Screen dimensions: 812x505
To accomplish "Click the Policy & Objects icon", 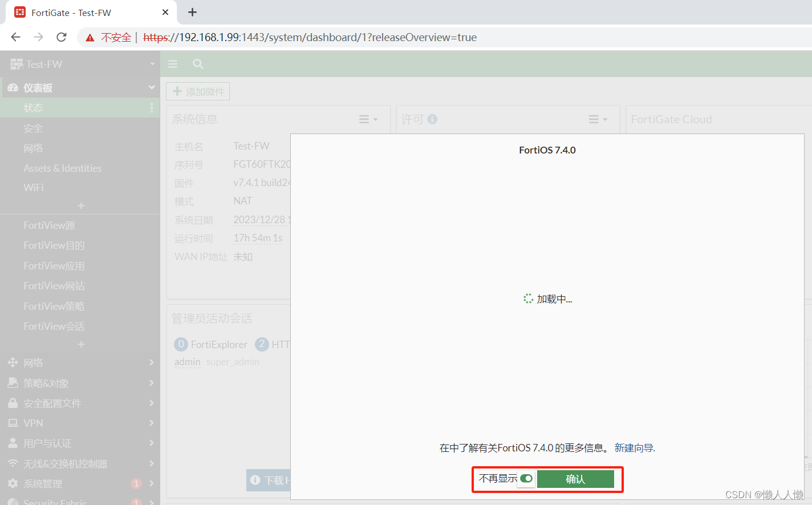I will tap(13, 383).
